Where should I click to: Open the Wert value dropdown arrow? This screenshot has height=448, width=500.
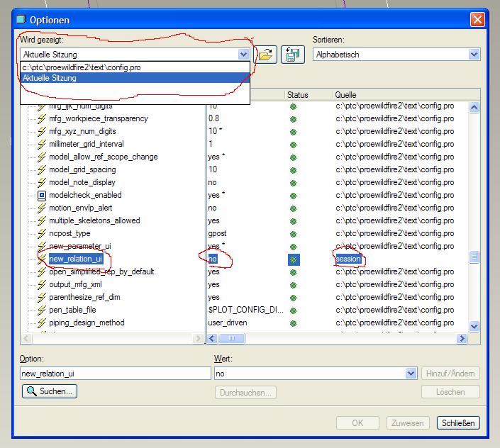coord(411,373)
